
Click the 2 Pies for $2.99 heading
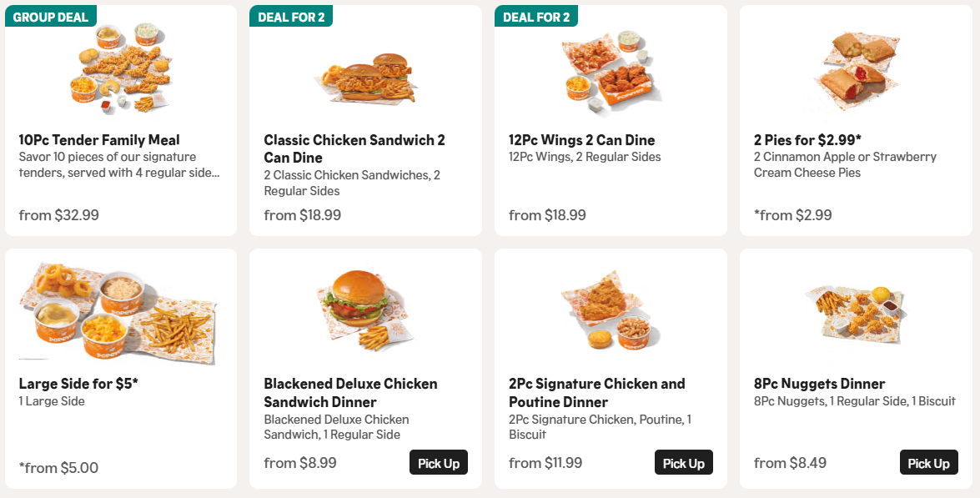click(x=808, y=140)
